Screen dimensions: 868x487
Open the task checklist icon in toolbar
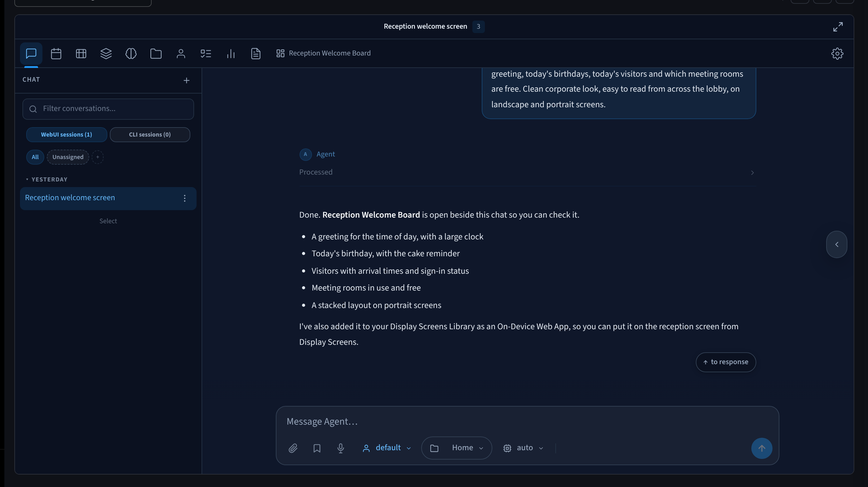coord(206,53)
